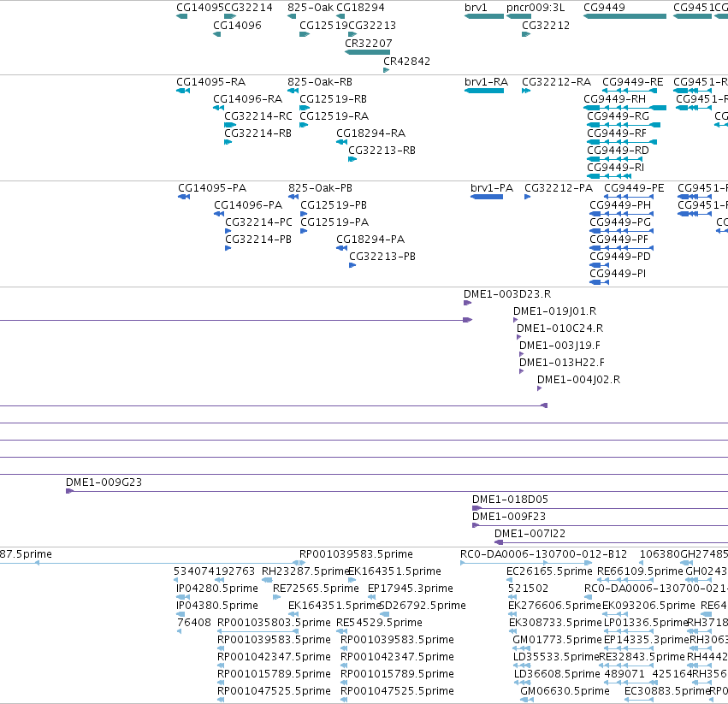This screenshot has height=704, width=728.
Task: Select clone DME1-009F23 label
Action: tap(509, 517)
